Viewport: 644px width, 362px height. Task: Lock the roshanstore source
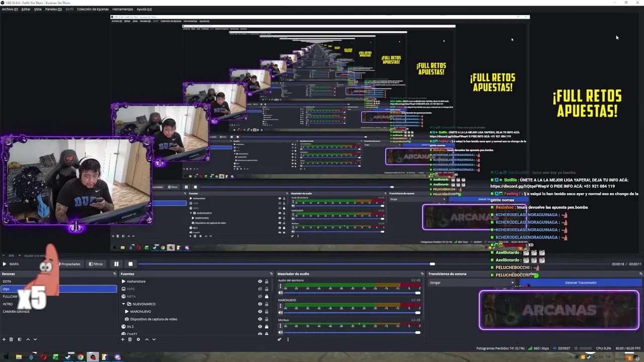click(x=267, y=282)
